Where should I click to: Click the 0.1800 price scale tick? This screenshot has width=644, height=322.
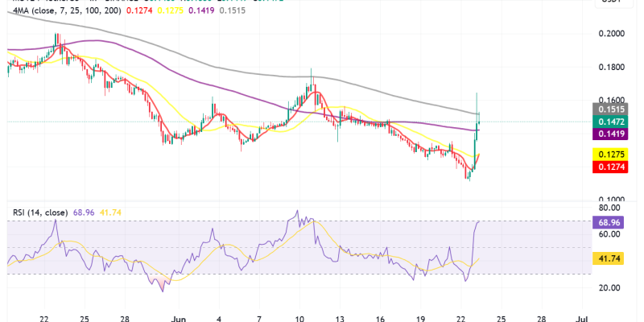612,67
